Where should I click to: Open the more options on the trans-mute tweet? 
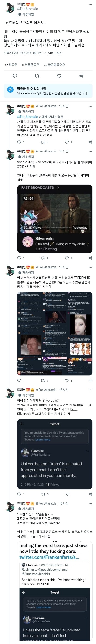point(90,390)
